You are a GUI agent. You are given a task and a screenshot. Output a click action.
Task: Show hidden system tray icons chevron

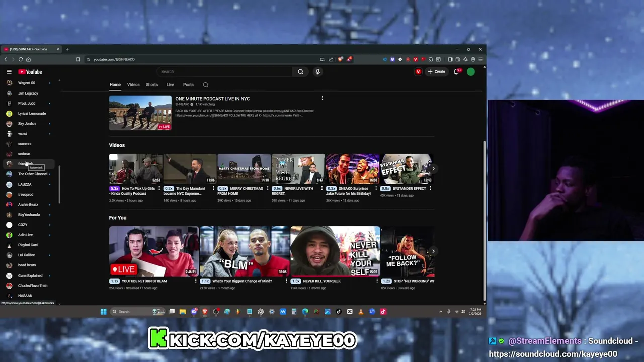[x=441, y=312]
